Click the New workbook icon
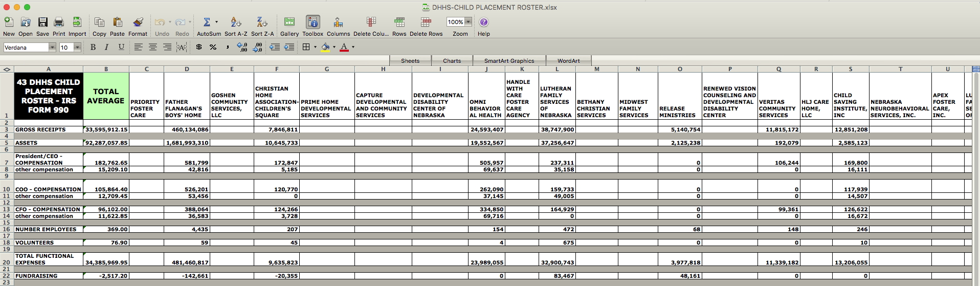This screenshot has width=980, height=286. coord(9,22)
